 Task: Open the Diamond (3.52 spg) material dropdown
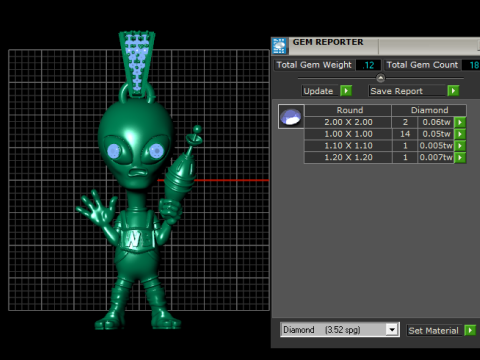pos(392,330)
